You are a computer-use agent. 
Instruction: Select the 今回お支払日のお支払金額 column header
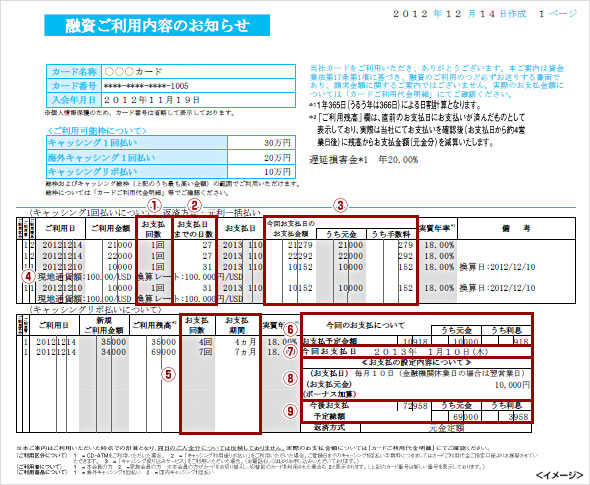tap(290, 228)
